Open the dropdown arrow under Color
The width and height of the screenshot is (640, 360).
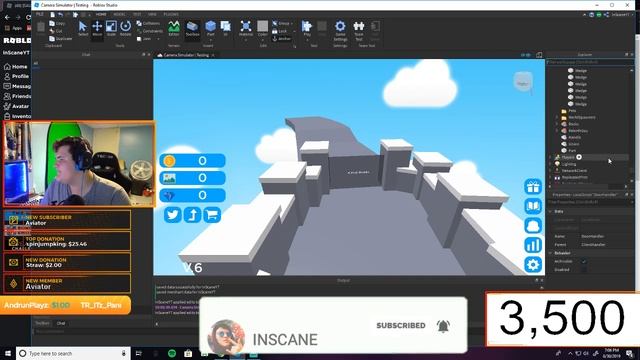[x=262, y=40]
